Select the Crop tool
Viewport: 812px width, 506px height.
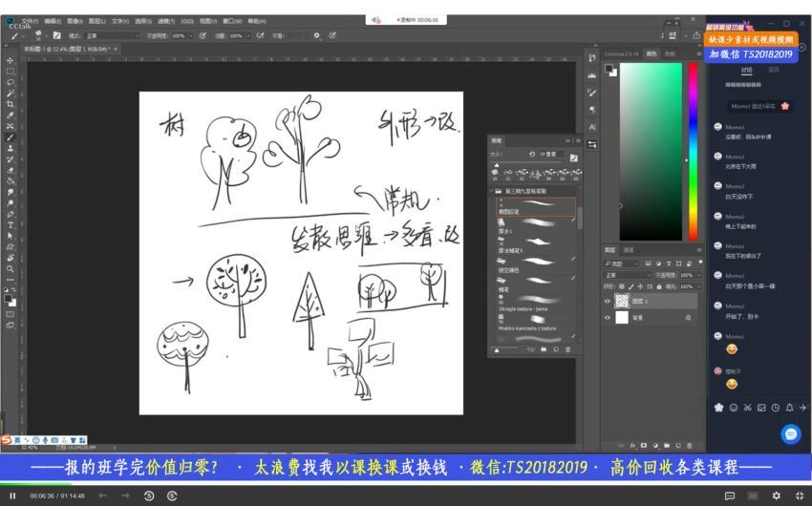coord(10,104)
